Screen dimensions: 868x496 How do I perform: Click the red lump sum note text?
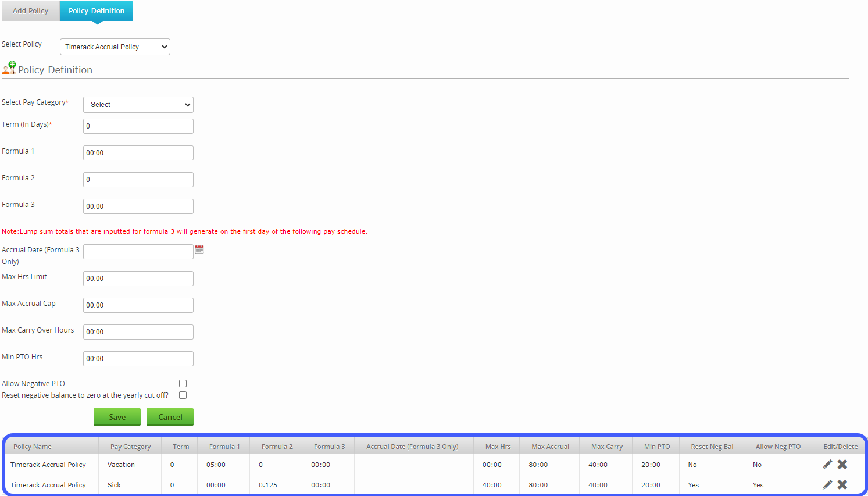pyautogui.click(x=185, y=231)
